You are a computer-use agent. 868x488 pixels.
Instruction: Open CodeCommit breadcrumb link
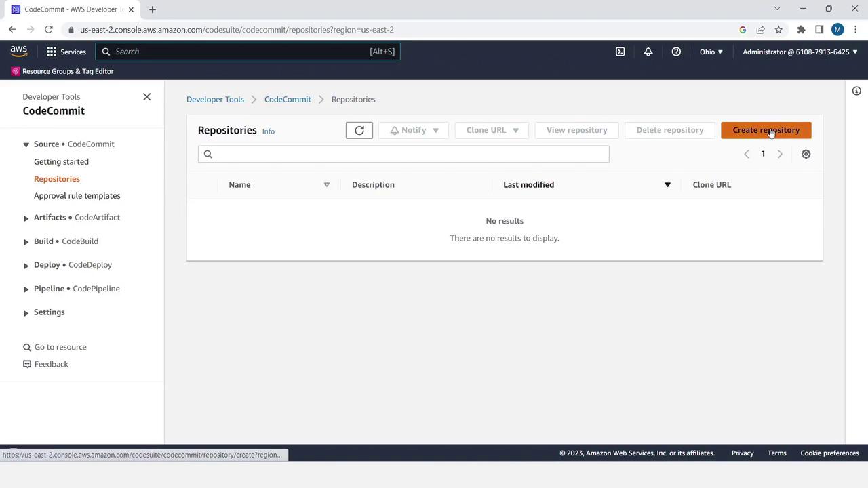(288, 99)
